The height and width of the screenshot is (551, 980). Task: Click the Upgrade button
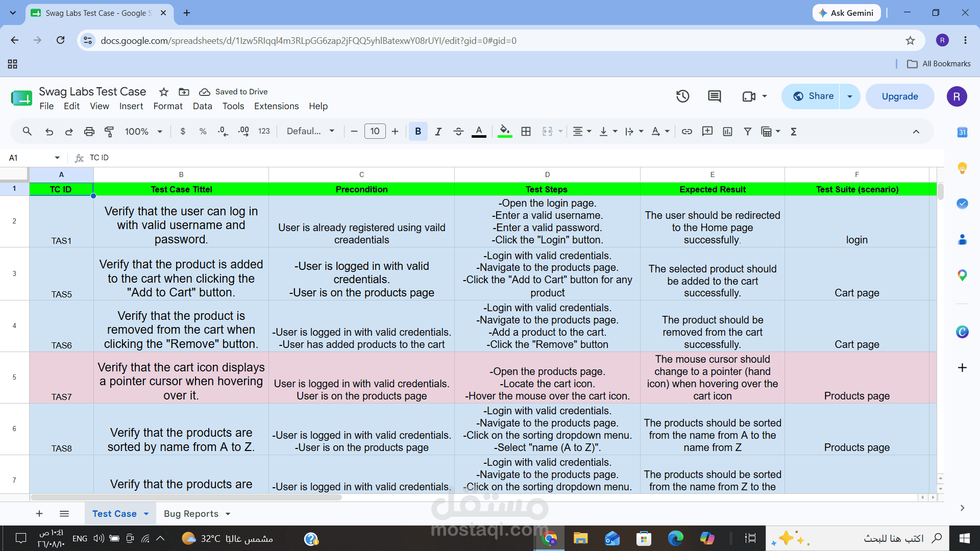tap(900, 96)
